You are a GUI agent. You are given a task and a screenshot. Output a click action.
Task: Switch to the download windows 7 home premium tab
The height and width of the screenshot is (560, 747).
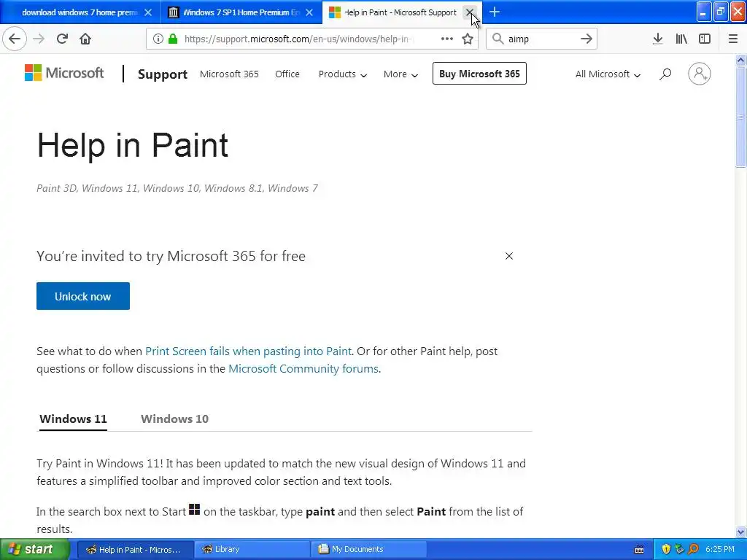point(79,12)
